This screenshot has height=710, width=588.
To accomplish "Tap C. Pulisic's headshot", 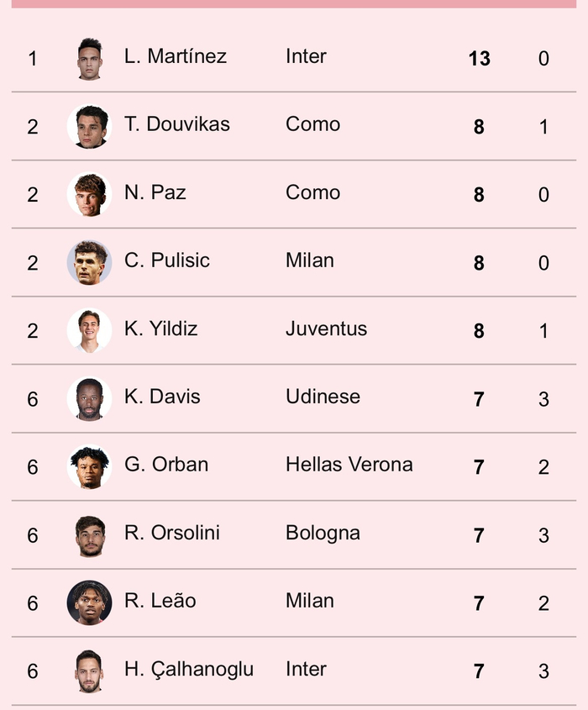I will (x=89, y=262).
